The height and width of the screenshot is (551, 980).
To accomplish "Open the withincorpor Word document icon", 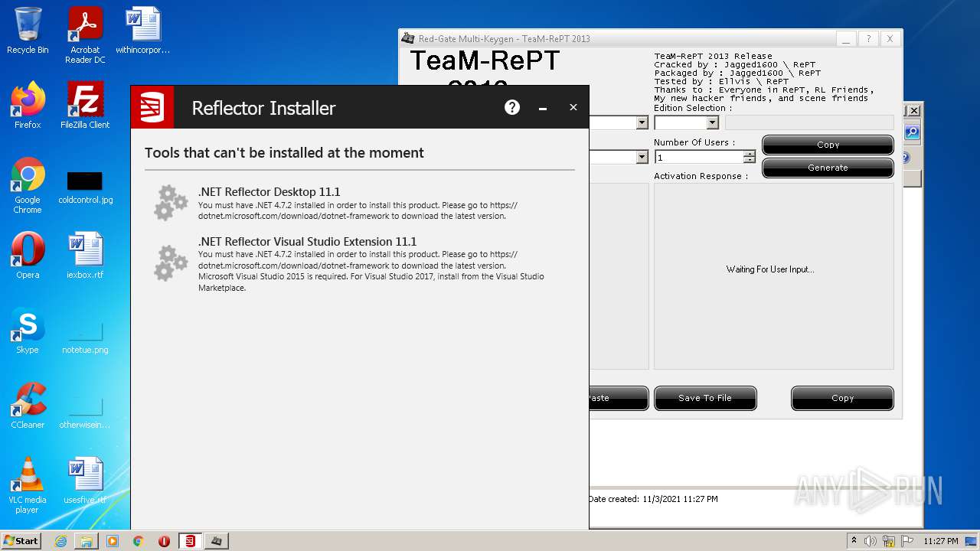I will pos(143,31).
